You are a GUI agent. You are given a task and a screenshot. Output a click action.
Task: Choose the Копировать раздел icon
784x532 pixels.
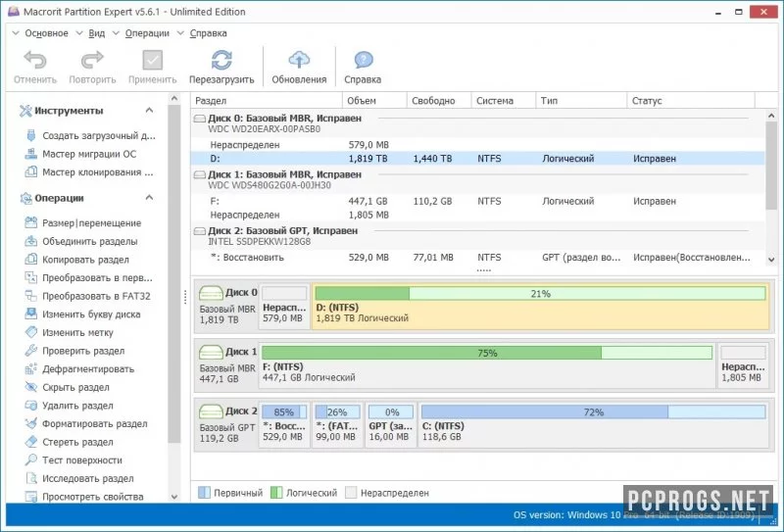tap(31, 259)
